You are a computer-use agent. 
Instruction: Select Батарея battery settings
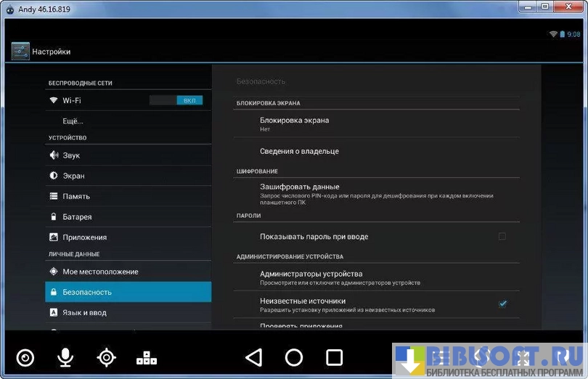point(77,216)
